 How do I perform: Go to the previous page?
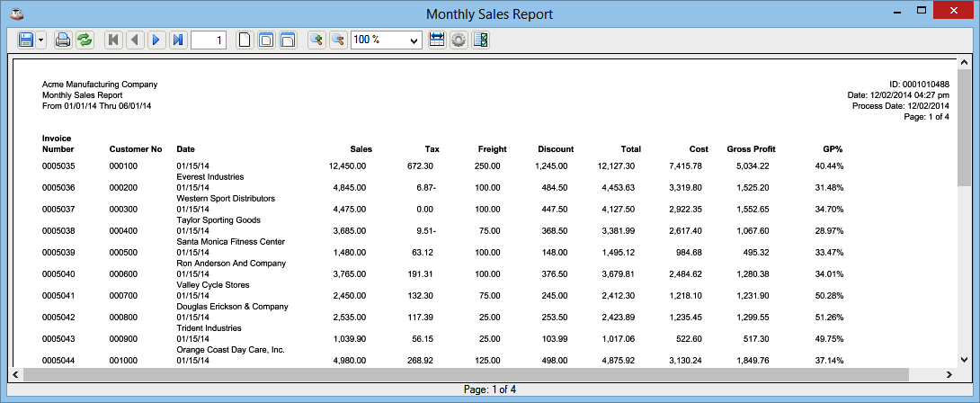pyautogui.click(x=135, y=40)
